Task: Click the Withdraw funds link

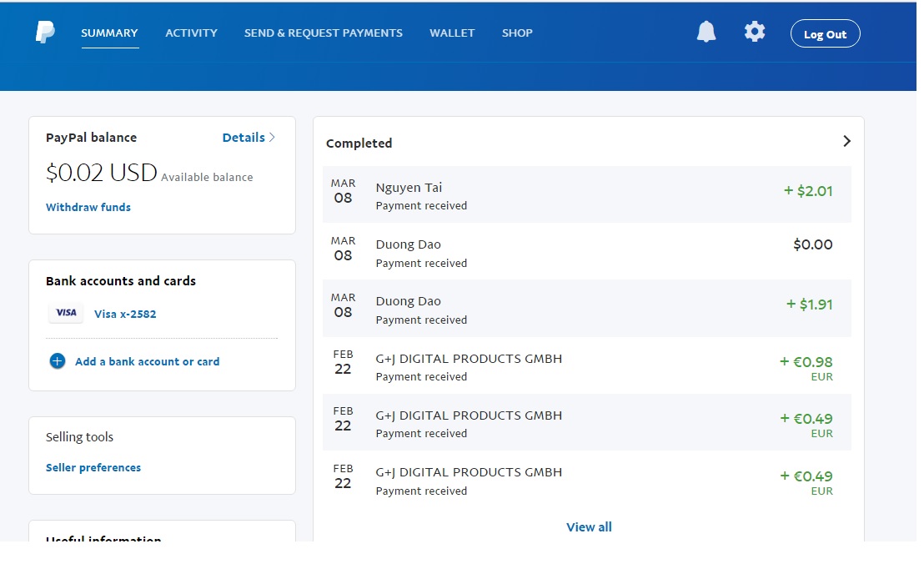Action: 88,207
